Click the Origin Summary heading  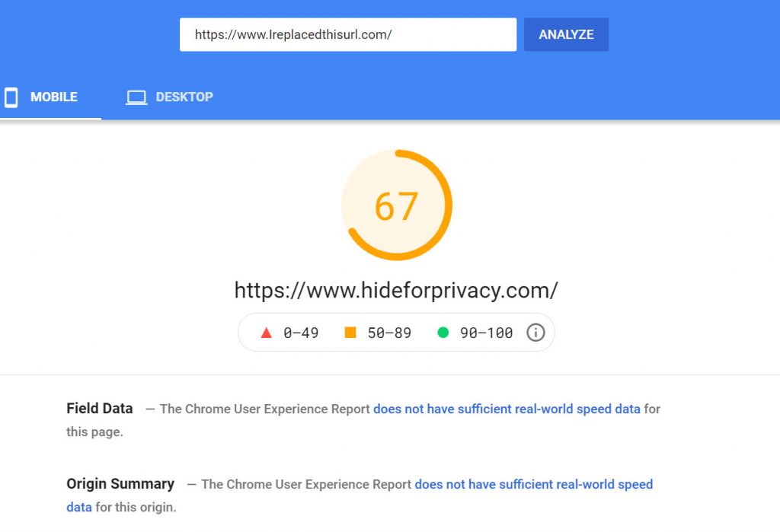pyautogui.click(x=120, y=484)
